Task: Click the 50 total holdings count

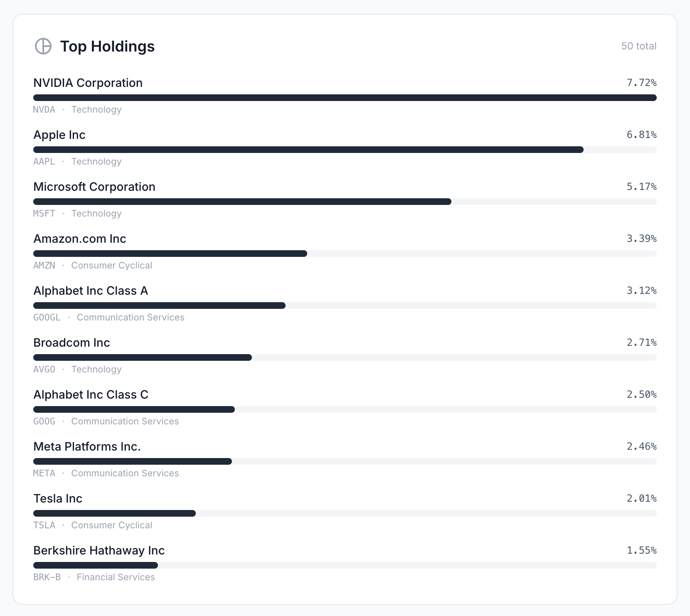Action: (638, 46)
